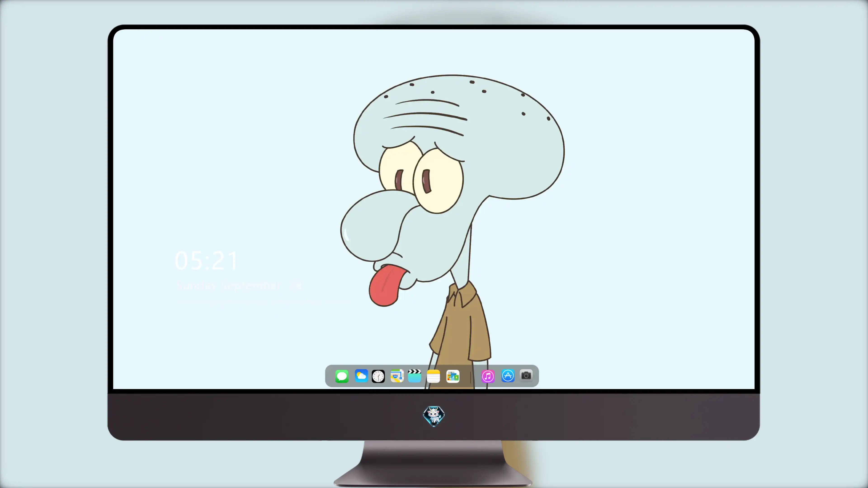The width and height of the screenshot is (868, 488).
Task: Open the photo collage app icon
Action: coord(453,376)
